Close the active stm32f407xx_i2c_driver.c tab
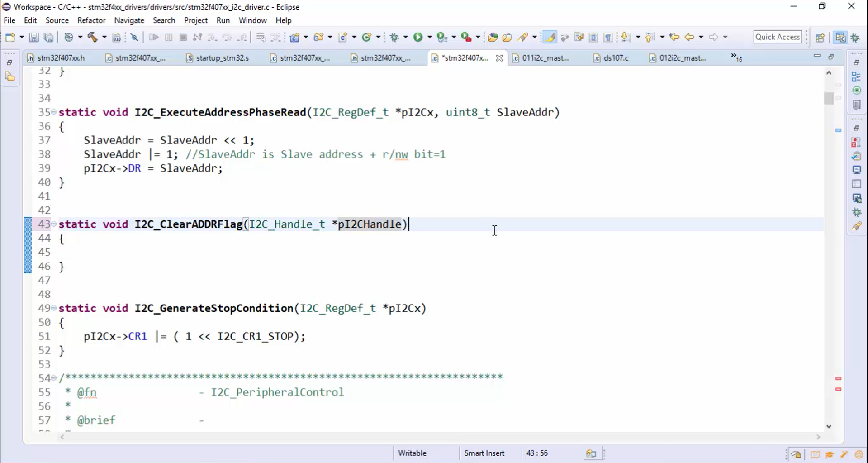 [x=499, y=58]
